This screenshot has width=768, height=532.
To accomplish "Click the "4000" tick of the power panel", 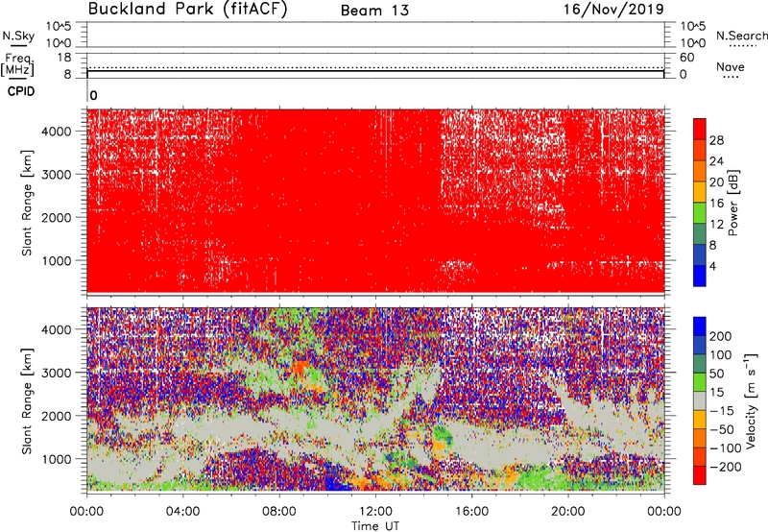I will tap(57, 132).
